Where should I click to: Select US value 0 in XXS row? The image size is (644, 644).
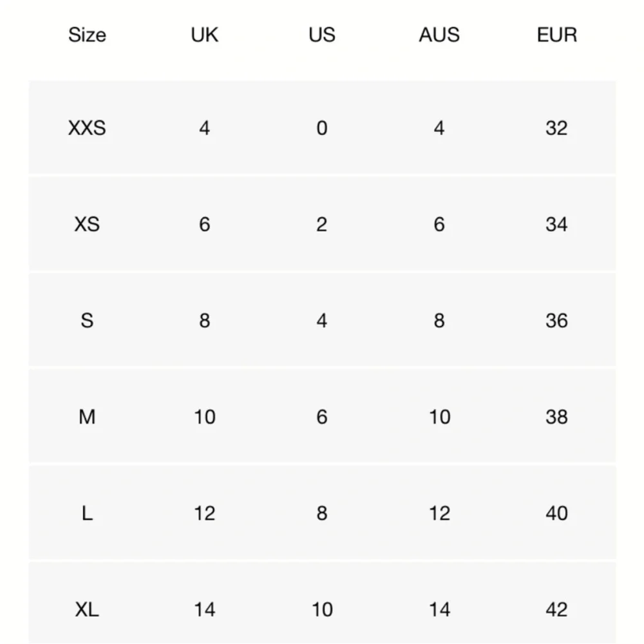point(322,128)
